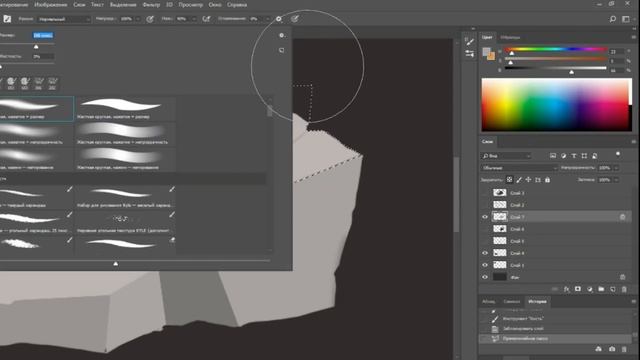Open layer fill 100% dropdown arrow
The height and width of the screenshot is (360, 640).
coord(616,180)
